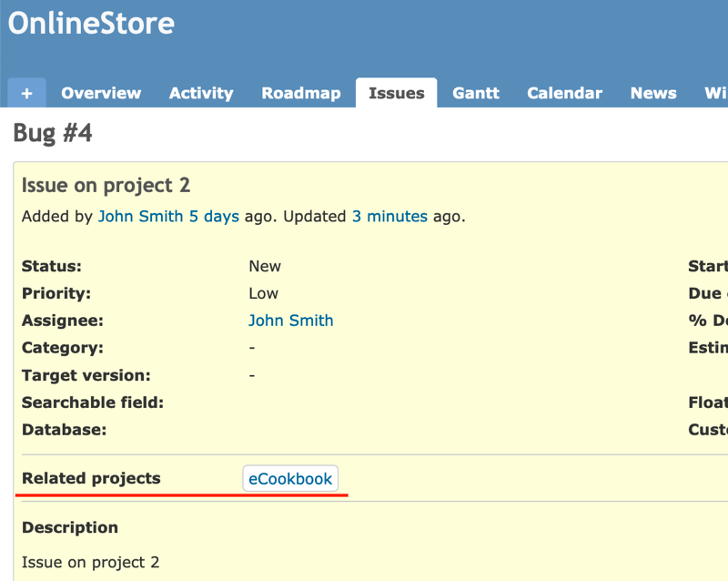
Task: Click the 'Category:' label
Action: coord(63,348)
